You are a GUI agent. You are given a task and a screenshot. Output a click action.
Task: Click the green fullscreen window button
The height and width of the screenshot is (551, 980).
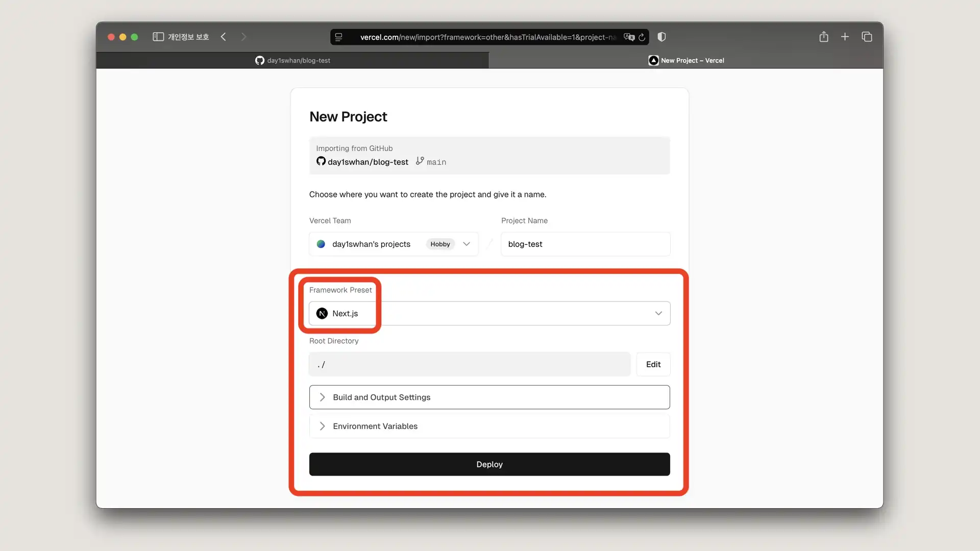click(134, 37)
